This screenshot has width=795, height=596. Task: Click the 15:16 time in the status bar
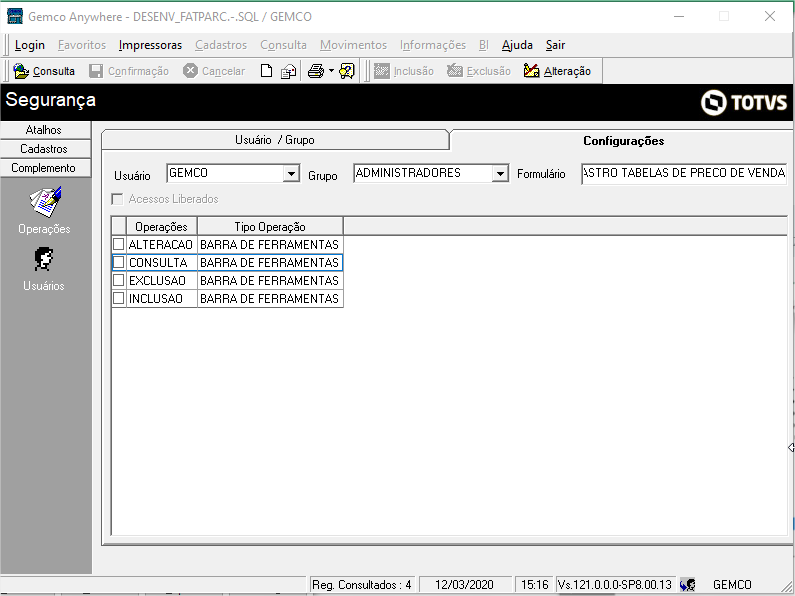click(534, 585)
